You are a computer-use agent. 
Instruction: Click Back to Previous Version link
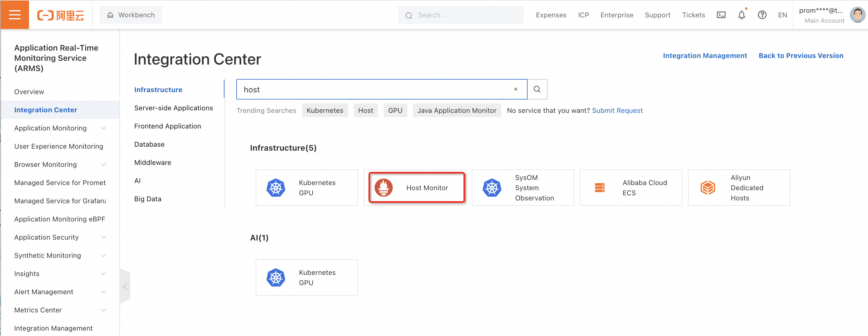[x=801, y=55]
